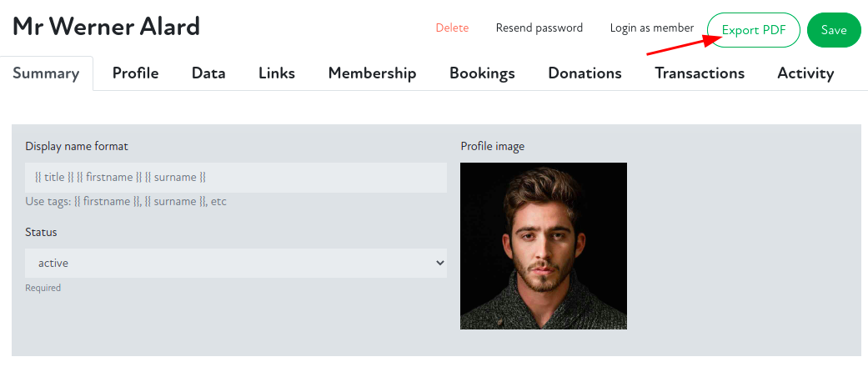Click the red Delete link

tap(452, 28)
